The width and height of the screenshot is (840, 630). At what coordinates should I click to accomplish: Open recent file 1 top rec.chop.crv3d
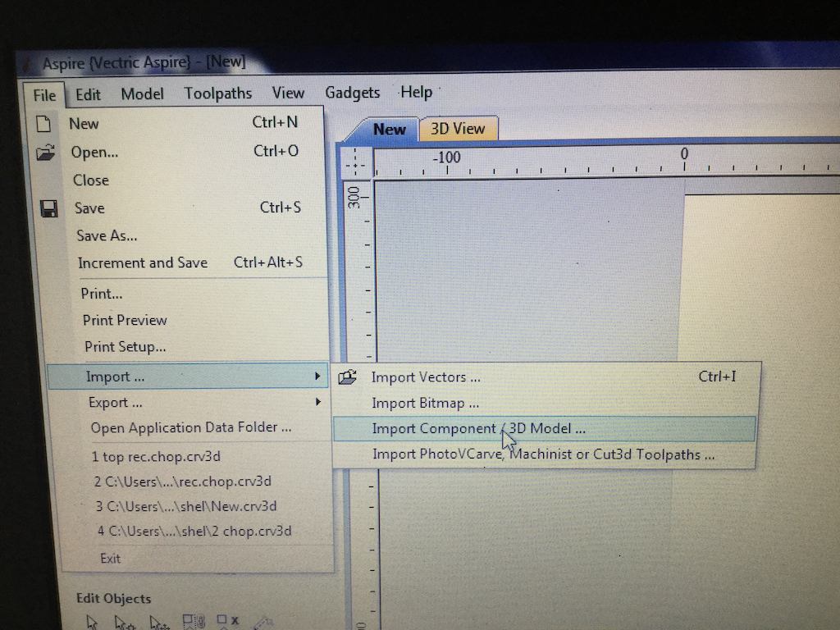coord(156,456)
